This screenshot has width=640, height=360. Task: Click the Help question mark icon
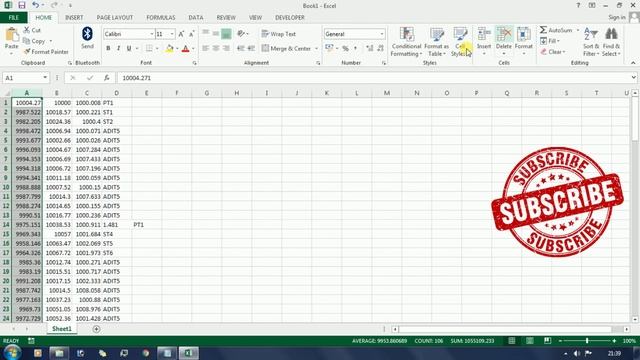coord(578,5)
